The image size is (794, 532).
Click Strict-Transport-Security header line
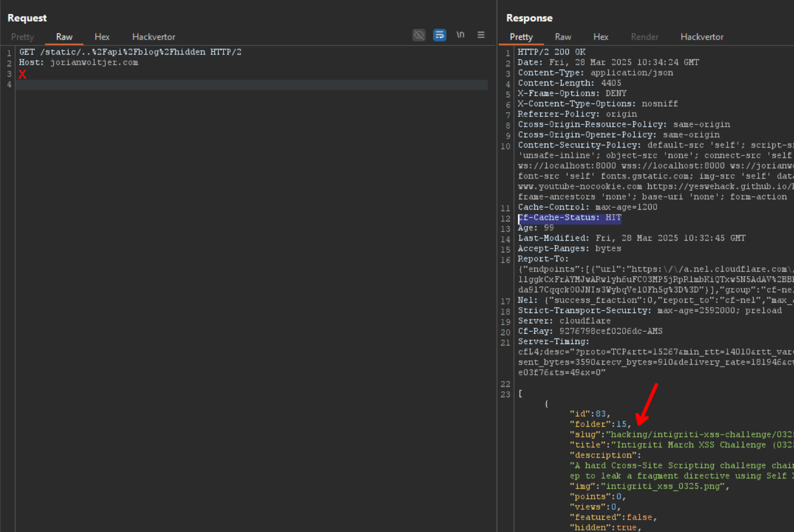(x=650, y=311)
